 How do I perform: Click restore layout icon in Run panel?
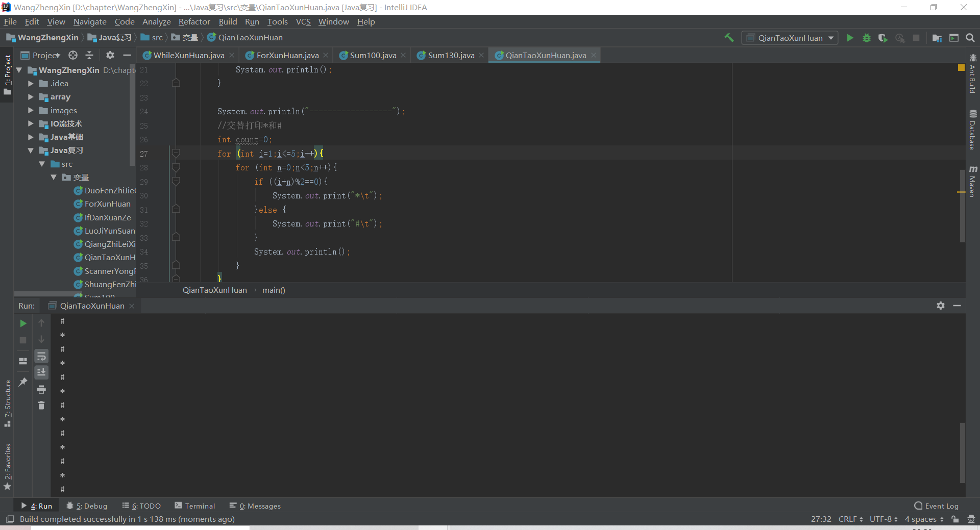point(23,361)
